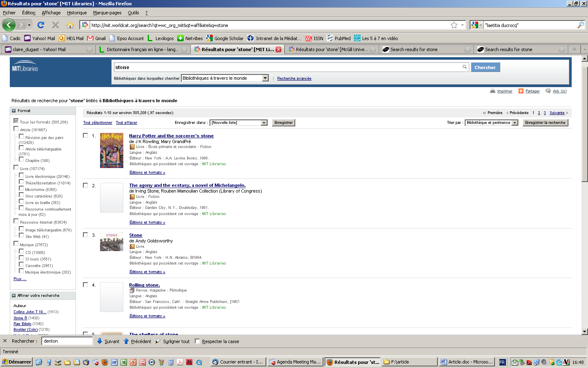This screenshot has height=368, width=588.
Task: Click Enregistrer la recherche button
Action: (545, 123)
